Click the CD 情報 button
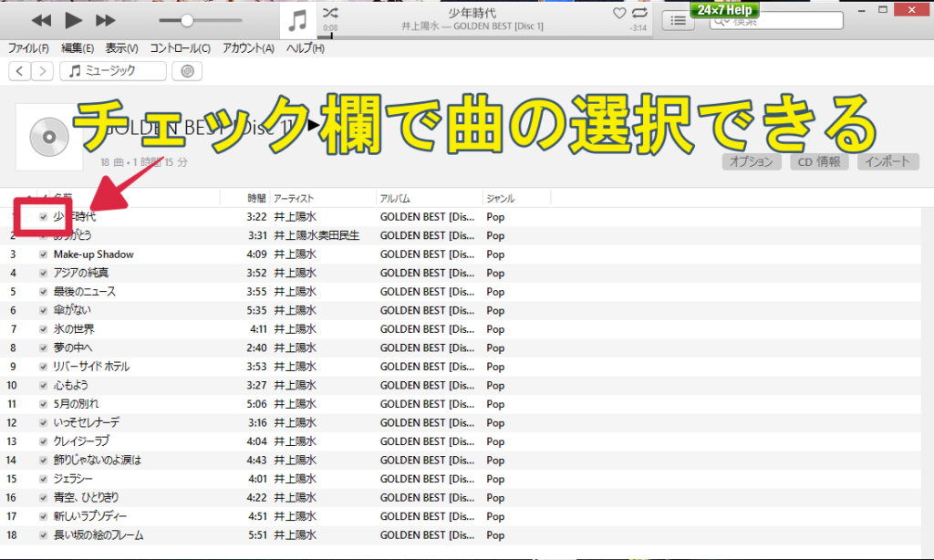Image resolution: width=934 pixels, height=560 pixels. click(819, 161)
